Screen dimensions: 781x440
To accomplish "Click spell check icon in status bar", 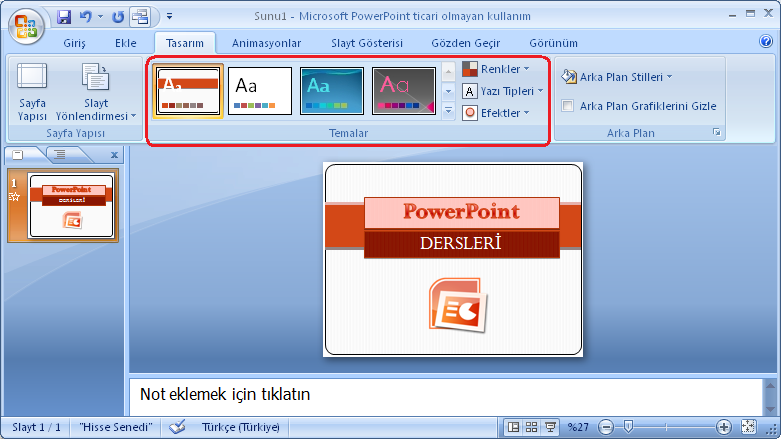I will 177,427.
